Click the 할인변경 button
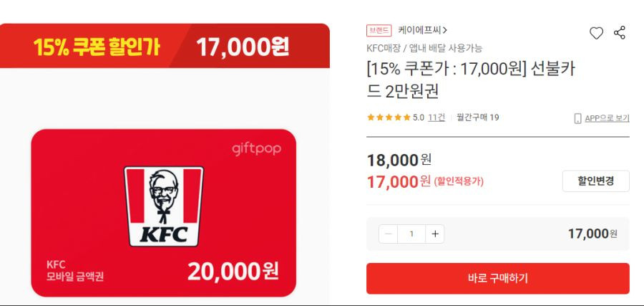The height and width of the screenshot is (306, 644). click(595, 181)
